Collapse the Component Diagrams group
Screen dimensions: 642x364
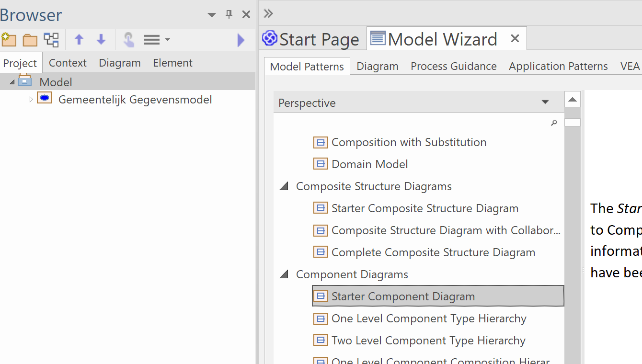284,274
